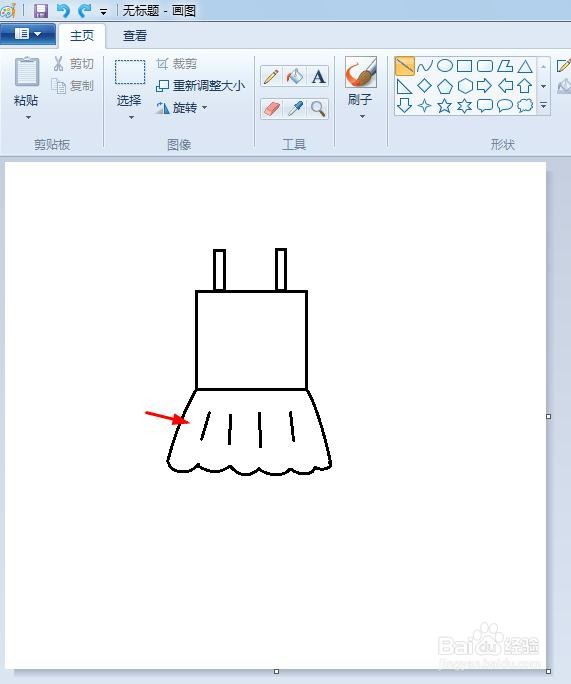Select the Oval callout shape
The image size is (571, 684).
(x=505, y=106)
